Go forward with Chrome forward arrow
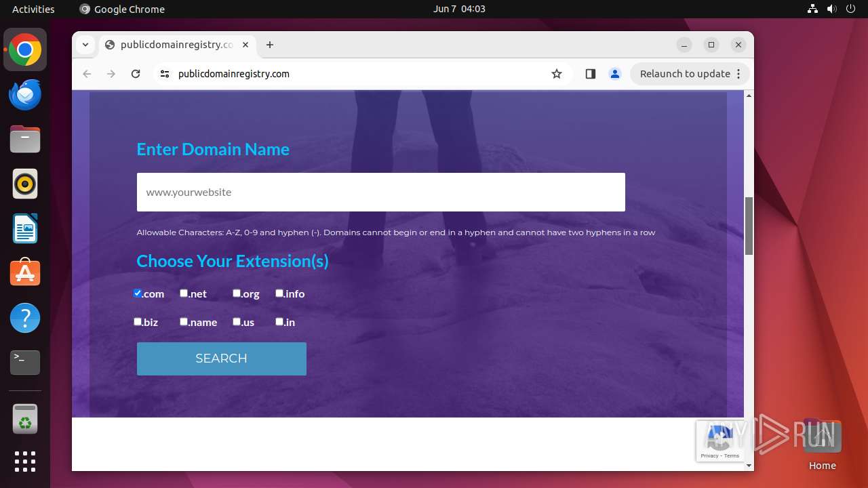 point(111,74)
